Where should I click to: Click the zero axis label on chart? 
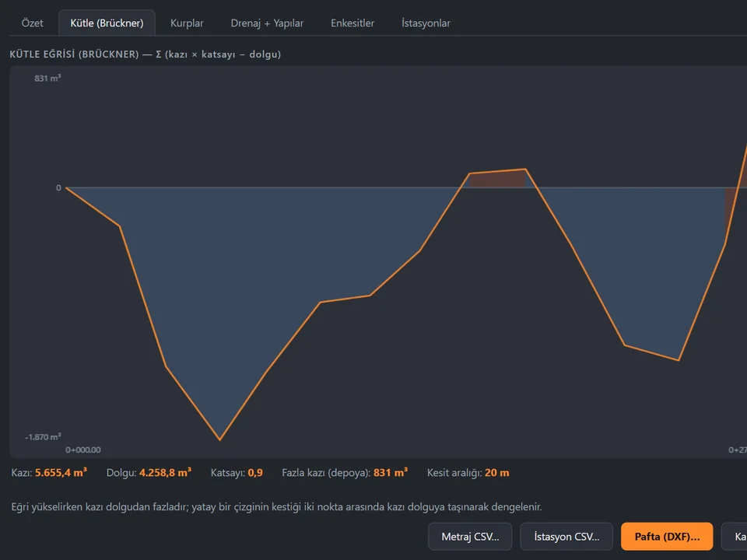pyautogui.click(x=58, y=187)
